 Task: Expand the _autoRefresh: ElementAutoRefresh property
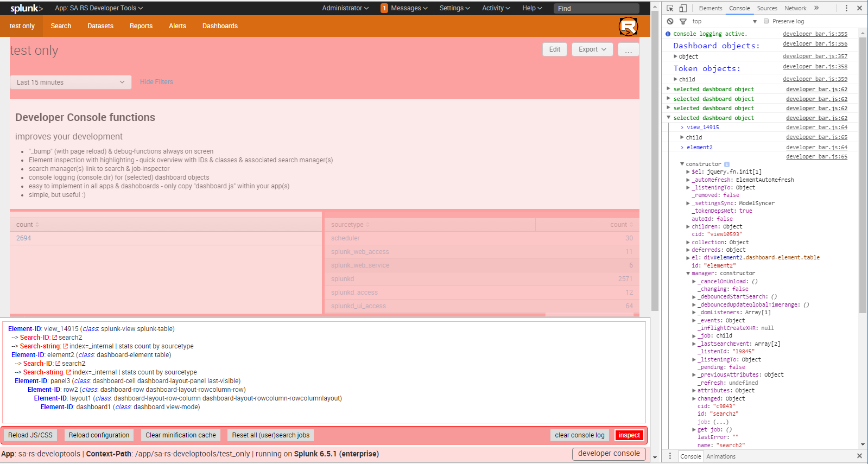(688, 180)
